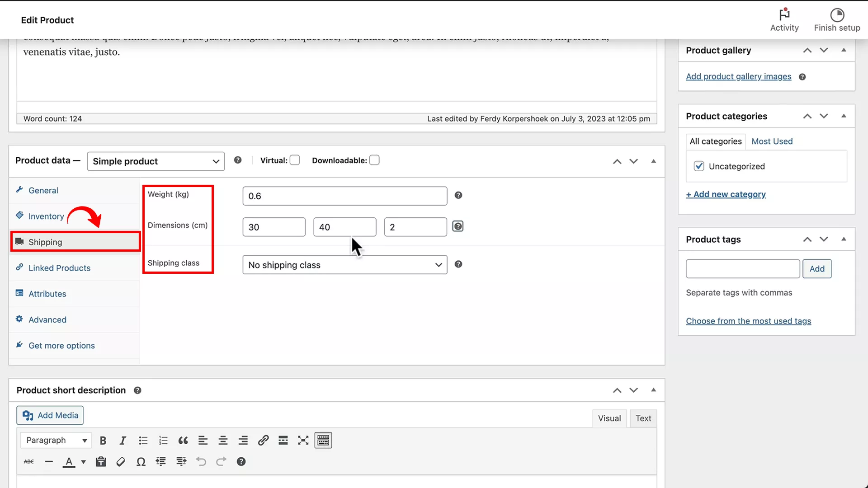Enable distraction-free writing mode
This screenshot has width=868, height=488.
[303, 440]
